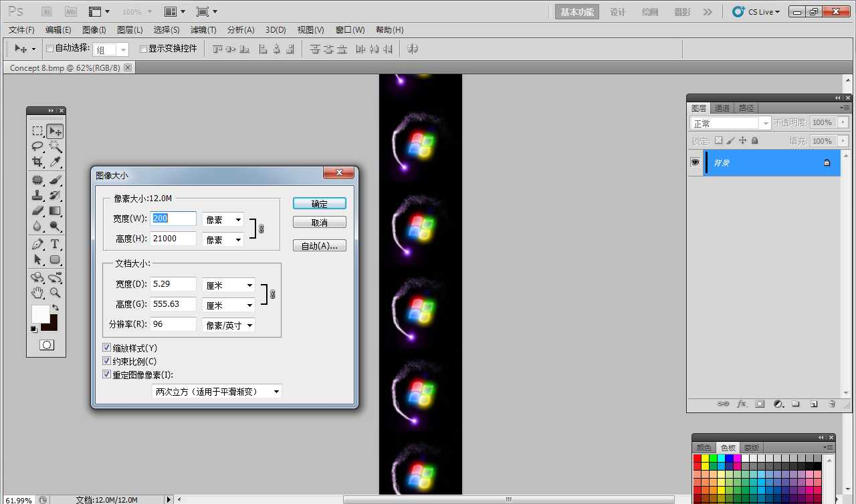Viewport: 856px width, 504px height.
Task: Select the Lasso tool
Action: coord(37,146)
